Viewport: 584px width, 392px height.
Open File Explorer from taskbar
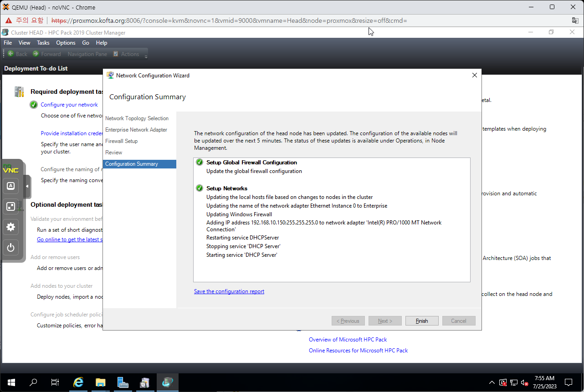(100, 382)
